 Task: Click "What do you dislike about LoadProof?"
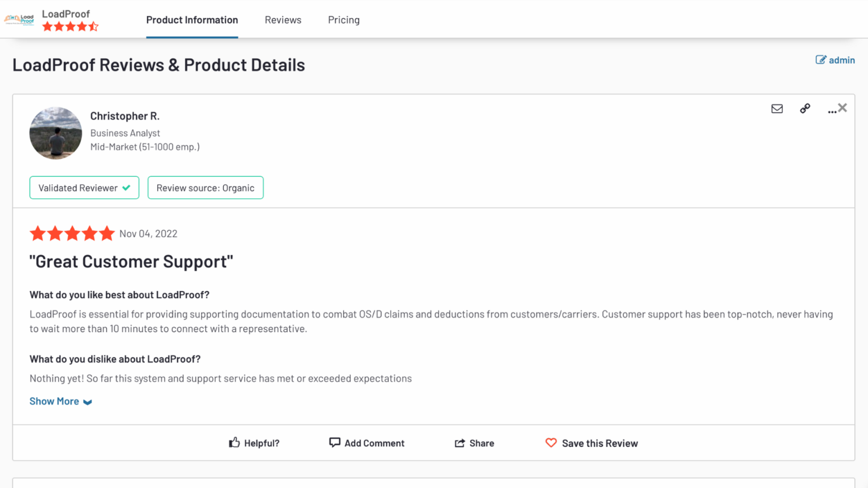[x=115, y=359]
